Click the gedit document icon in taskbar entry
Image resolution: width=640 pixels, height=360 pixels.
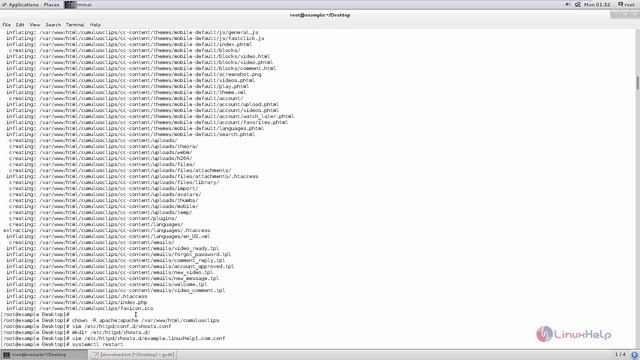tap(96, 355)
